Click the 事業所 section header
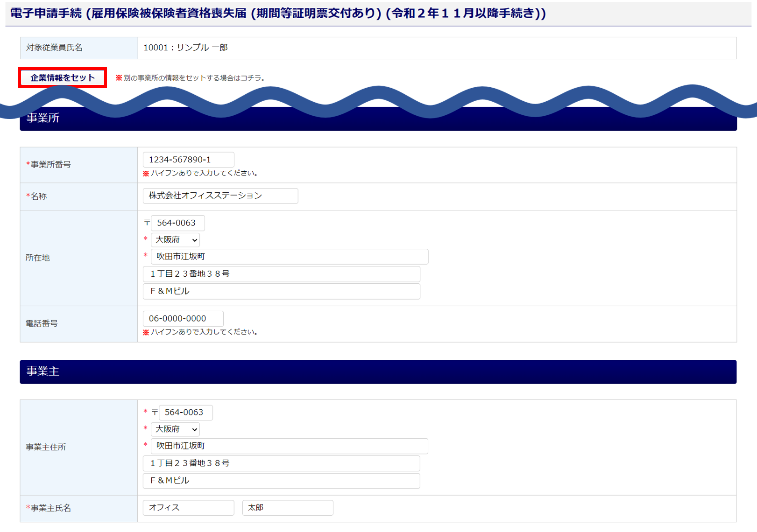 point(378,118)
